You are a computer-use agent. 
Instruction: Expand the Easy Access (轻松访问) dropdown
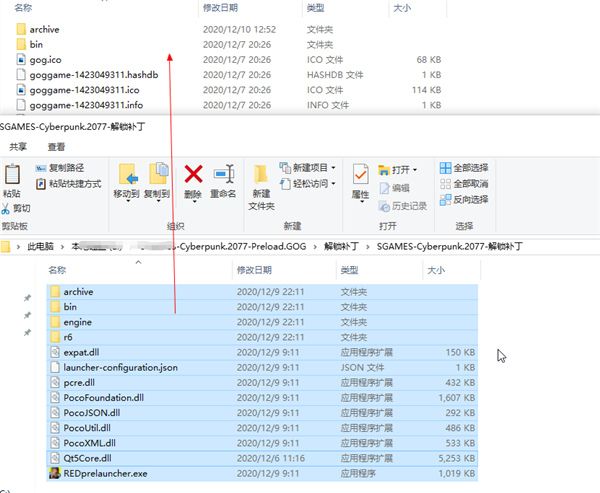pyautogui.click(x=312, y=184)
